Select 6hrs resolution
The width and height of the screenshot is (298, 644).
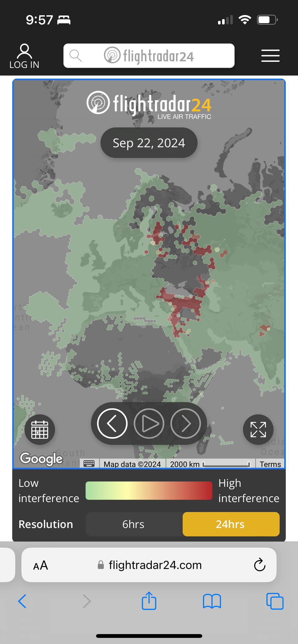133,524
